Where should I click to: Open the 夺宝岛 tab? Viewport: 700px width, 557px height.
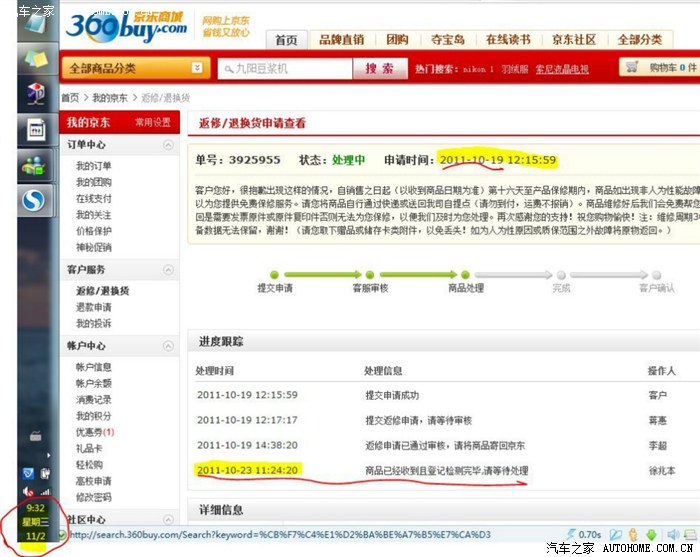coord(448,40)
